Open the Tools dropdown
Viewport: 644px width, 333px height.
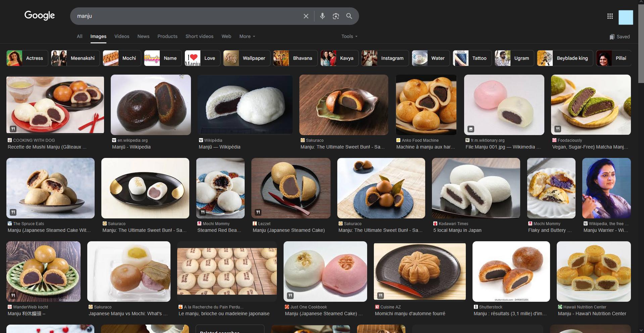(349, 36)
